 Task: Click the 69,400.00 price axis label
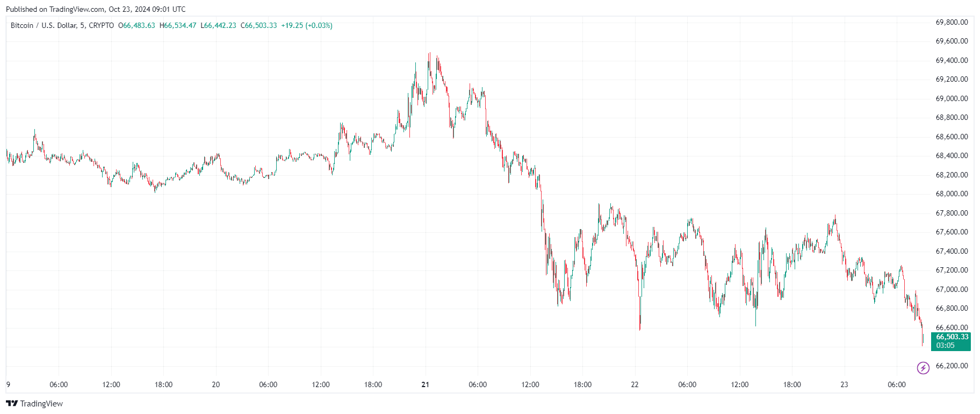[952, 60]
